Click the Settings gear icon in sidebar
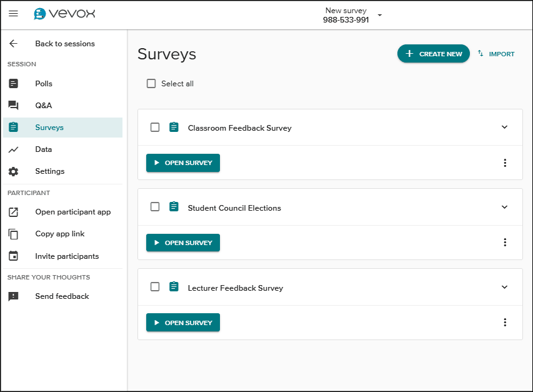 [13, 171]
